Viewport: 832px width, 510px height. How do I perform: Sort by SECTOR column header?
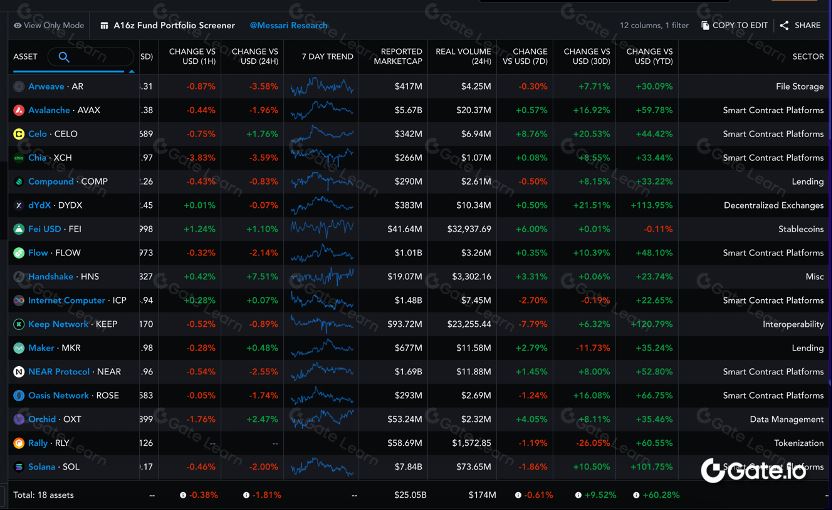(x=808, y=57)
